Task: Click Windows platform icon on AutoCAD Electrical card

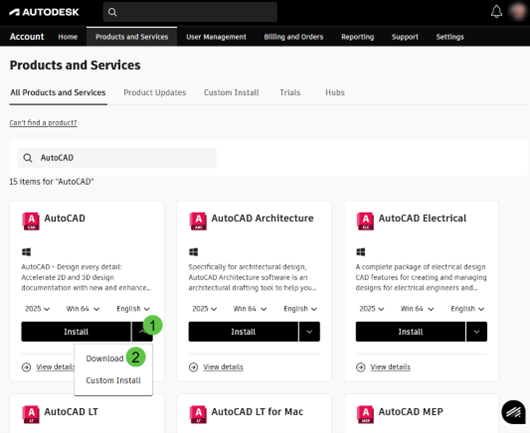Action: [361, 252]
